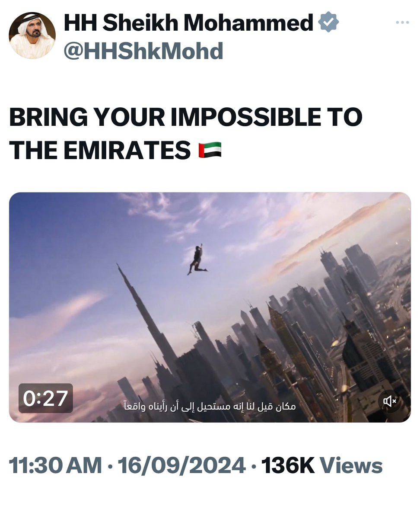
Task: Open the HH Sheikh Mohammed display name
Action: pos(188,23)
